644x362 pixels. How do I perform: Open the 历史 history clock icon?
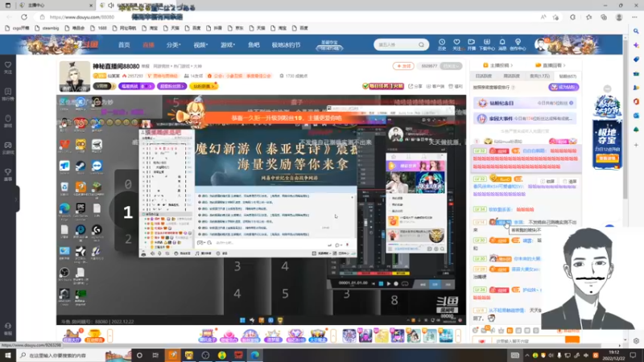442,44
